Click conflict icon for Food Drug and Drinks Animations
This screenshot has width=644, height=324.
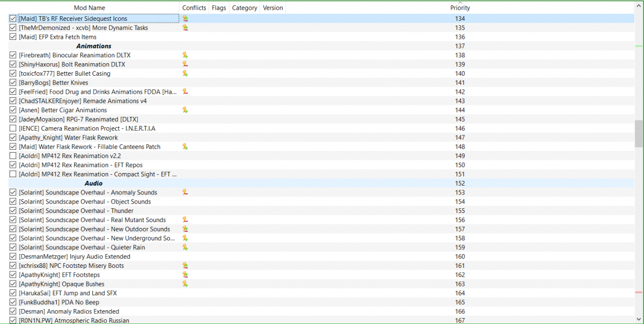point(185,92)
